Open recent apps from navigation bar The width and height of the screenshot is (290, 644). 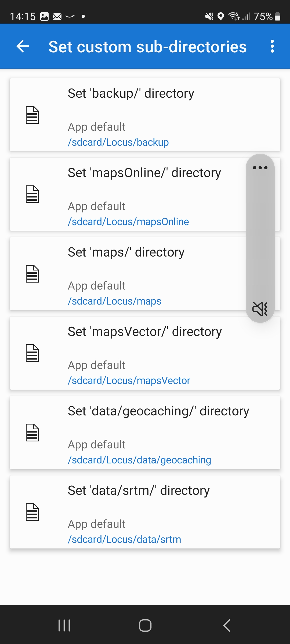[x=64, y=625]
